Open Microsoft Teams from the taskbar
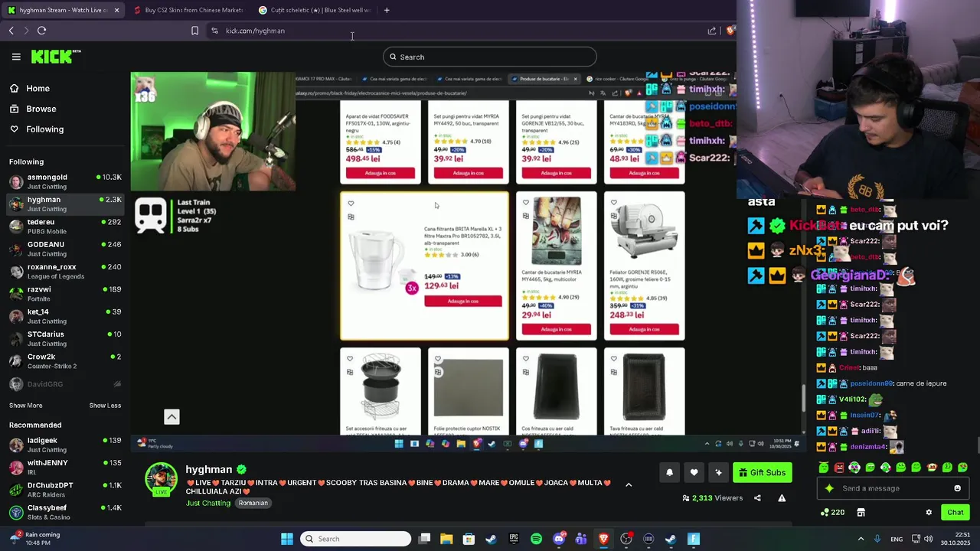The height and width of the screenshot is (551, 980). [x=581, y=539]
